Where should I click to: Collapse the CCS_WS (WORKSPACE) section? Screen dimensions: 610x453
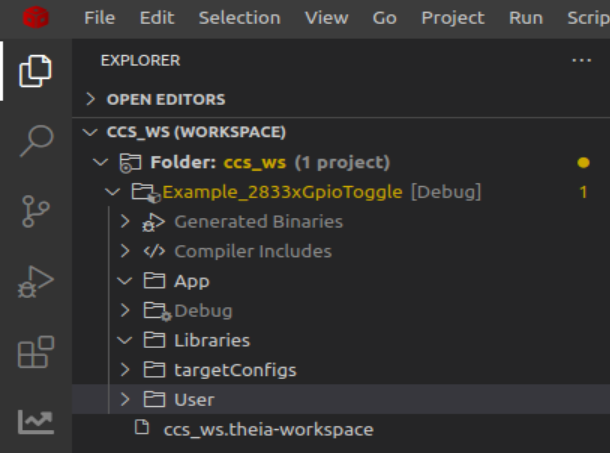click(90, 132)
